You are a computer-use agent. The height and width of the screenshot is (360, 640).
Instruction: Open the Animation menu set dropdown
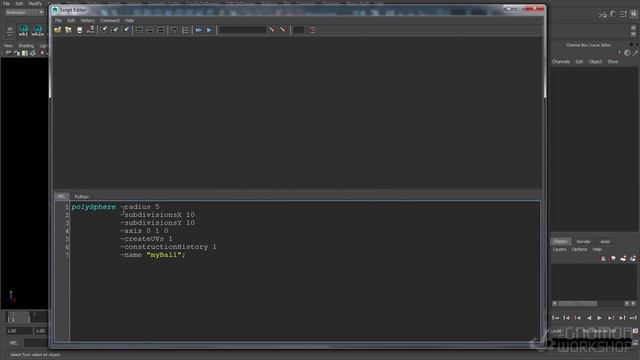(x=24, y=13)
